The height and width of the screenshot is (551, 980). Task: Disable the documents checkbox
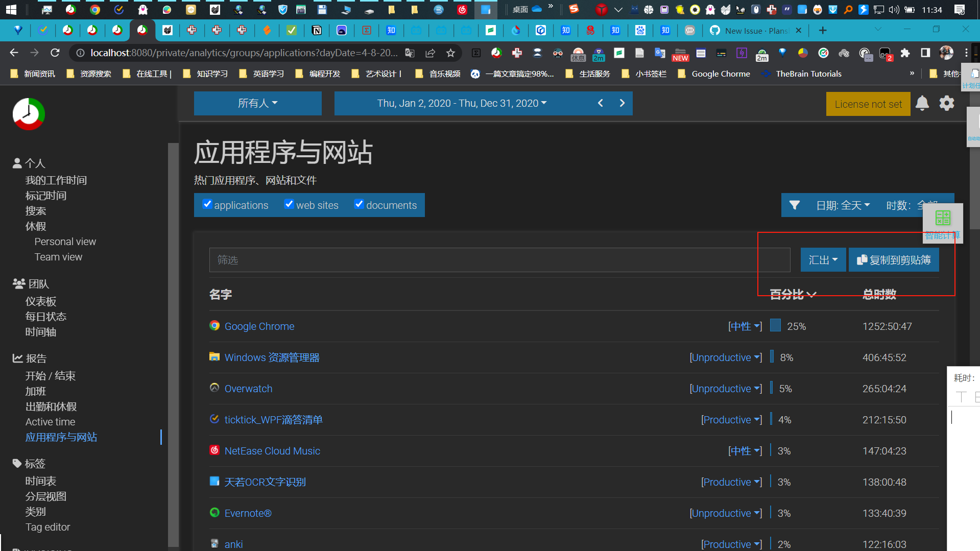point(360,204)
